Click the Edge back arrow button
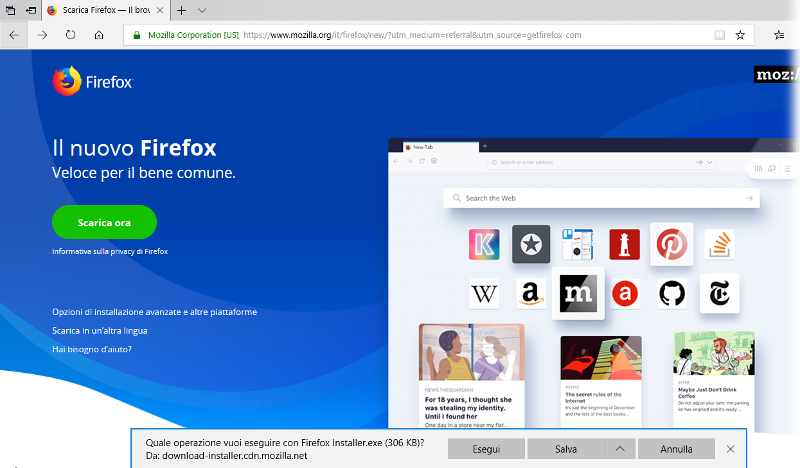 pos(14,35)
